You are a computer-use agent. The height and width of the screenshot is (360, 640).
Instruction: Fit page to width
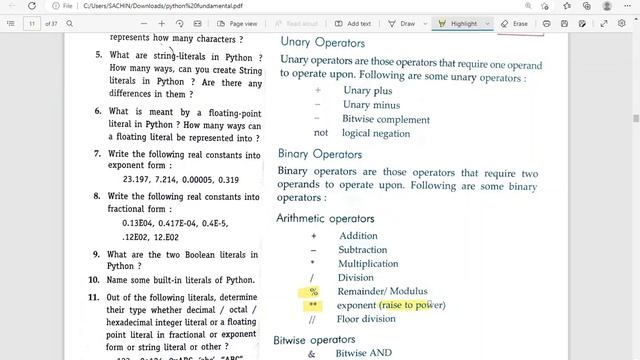click(198, 24)
